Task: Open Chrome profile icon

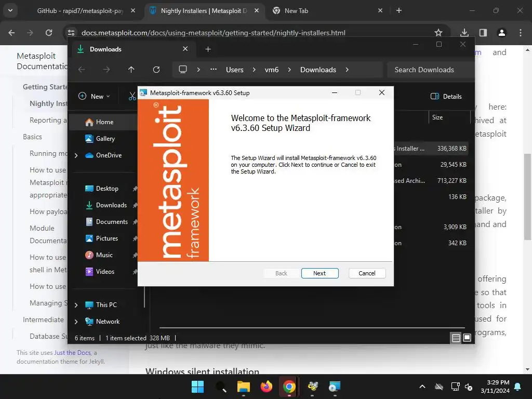Action: pos(501,33)
